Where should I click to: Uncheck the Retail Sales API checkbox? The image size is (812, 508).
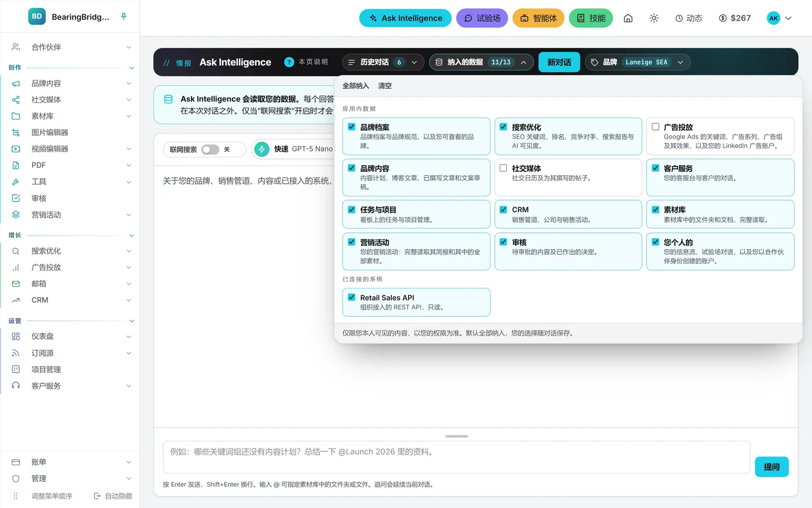[x=352, y=297]
